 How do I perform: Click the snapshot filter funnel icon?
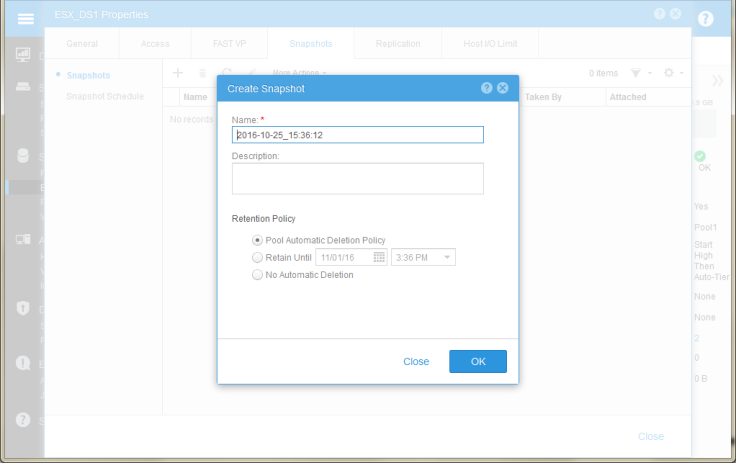point(635,73)
